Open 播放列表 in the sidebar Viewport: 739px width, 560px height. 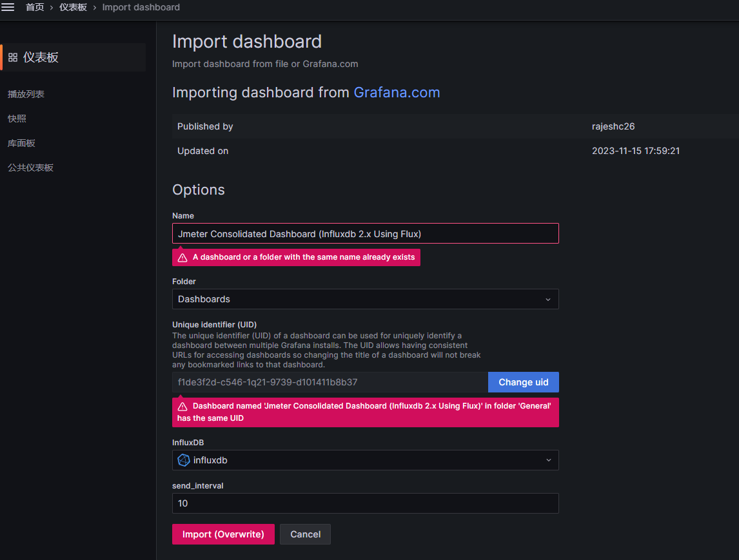pyautogui.click(x=26, y=94)
